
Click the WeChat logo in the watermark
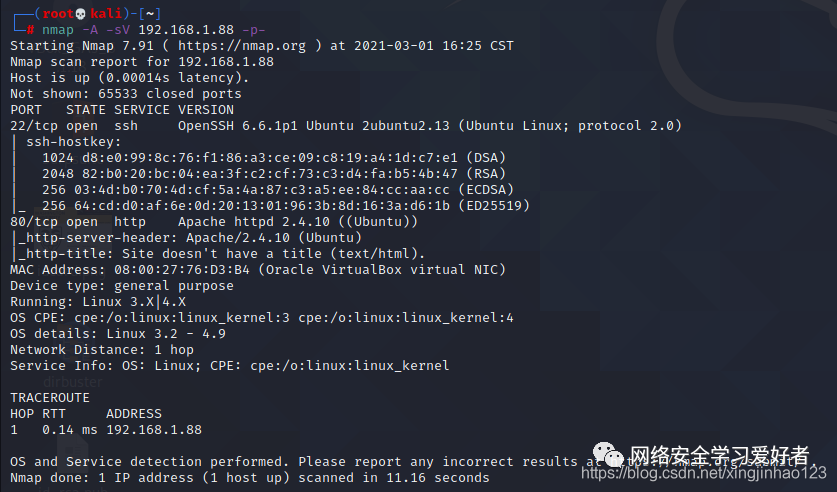click(x=608, y=455)
